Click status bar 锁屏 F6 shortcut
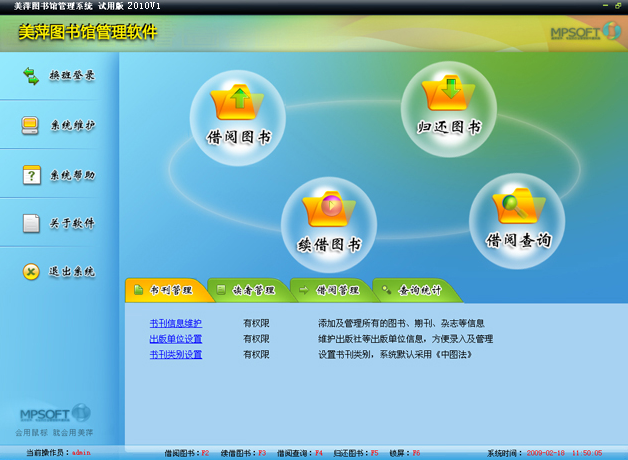The image size is (628, 460). [x=405, y=453]
